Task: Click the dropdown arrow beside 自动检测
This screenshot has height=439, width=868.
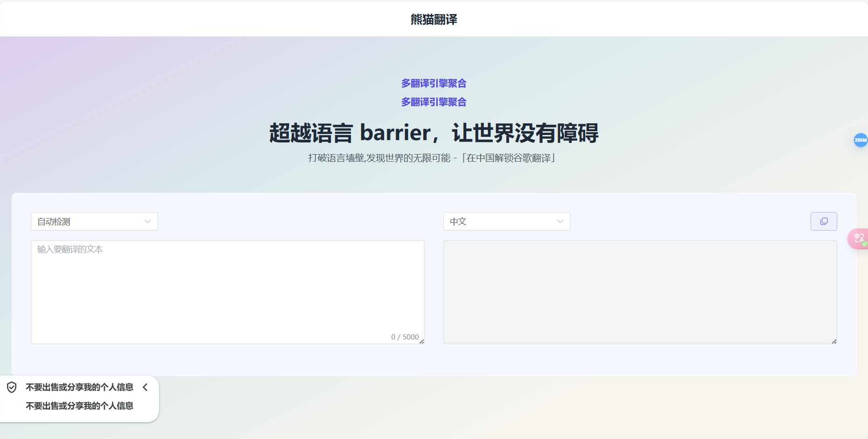Action: click(148, 221)
